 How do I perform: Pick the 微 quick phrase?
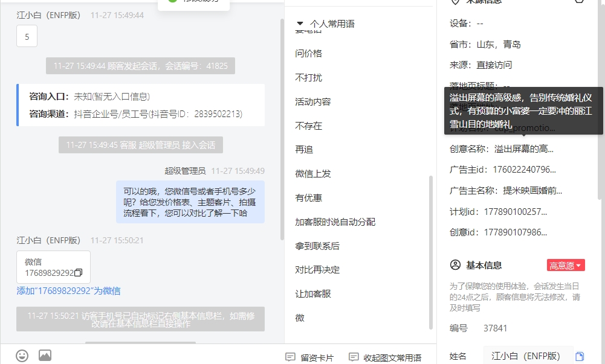tap(300, 318)
